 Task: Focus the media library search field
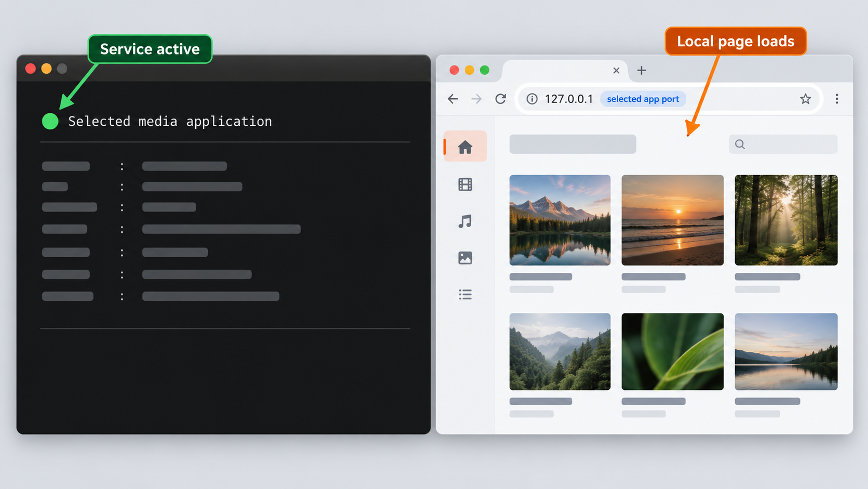click(x=783, y=144)
